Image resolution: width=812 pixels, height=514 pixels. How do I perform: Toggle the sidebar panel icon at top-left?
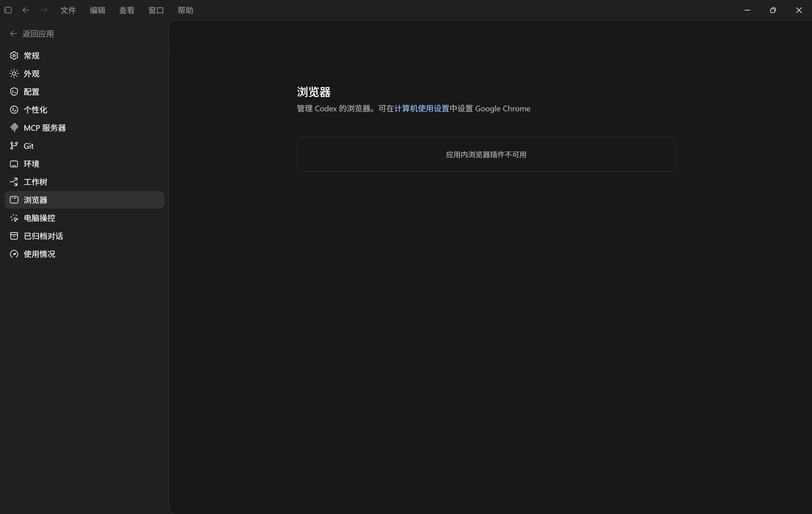point(8,10)
